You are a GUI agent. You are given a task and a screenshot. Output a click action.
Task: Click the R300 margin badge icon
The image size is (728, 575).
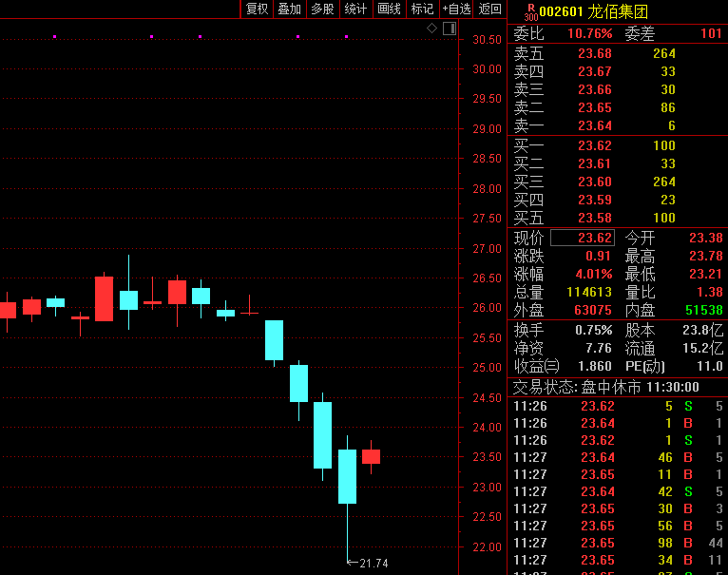(x=530, y=12)
